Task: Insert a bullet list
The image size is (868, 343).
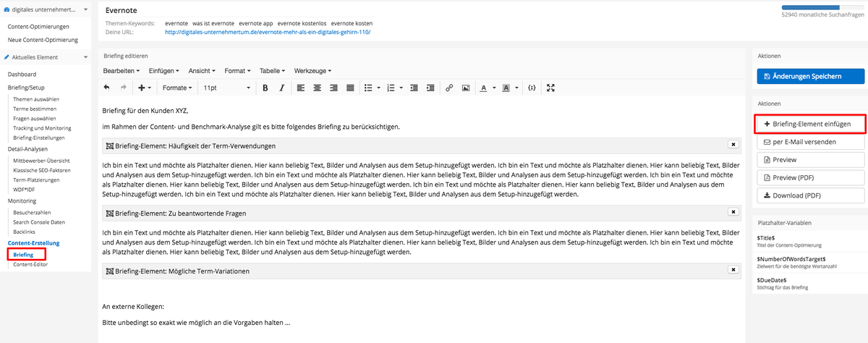Action: tap(368, 88)
